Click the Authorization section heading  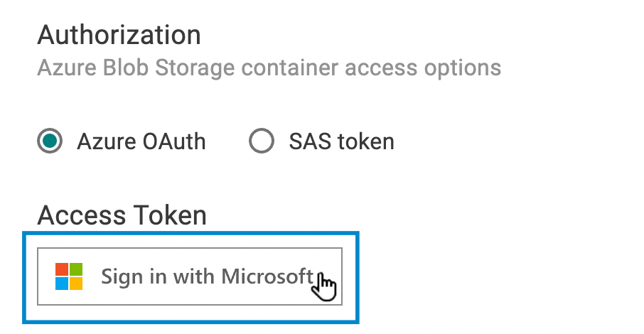[119, 35]
